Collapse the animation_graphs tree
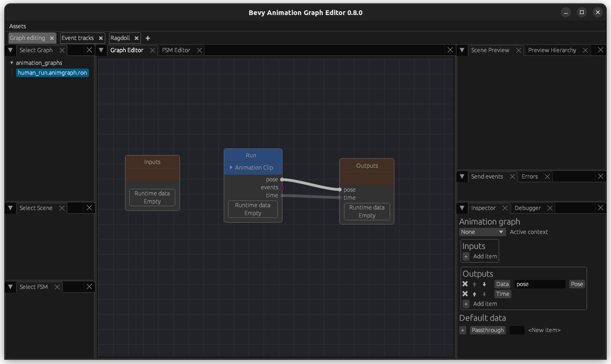611x364 pixels. point(11,62)
